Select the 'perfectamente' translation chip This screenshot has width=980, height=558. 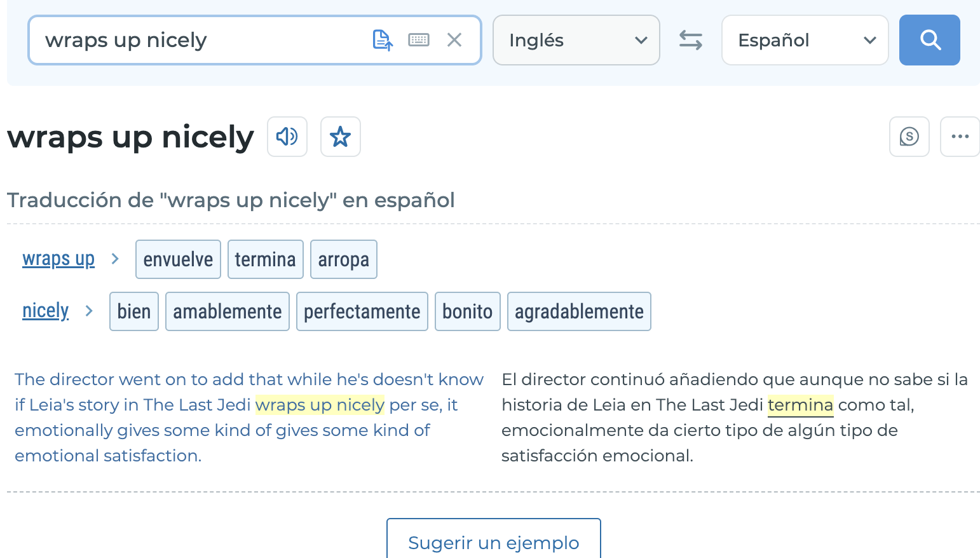click(362, 311)
